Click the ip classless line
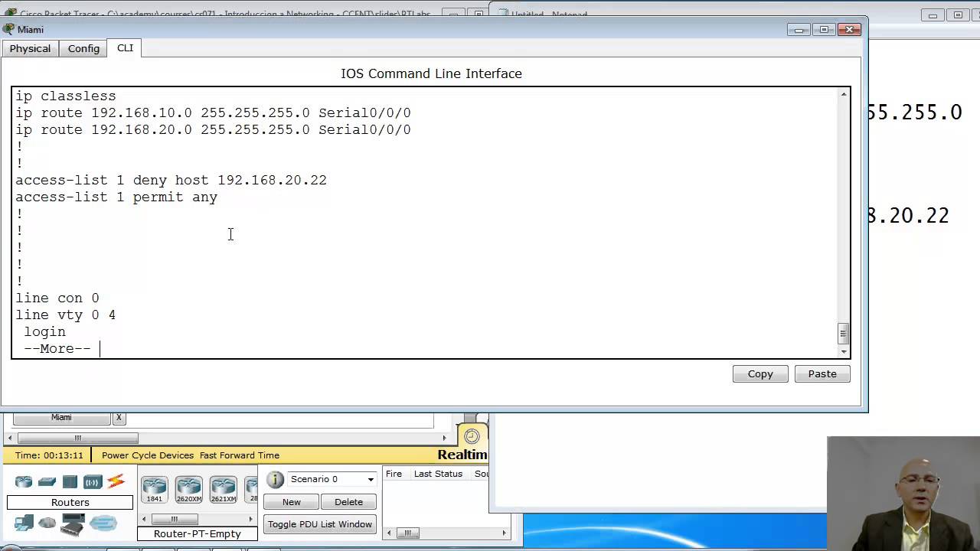The image size is (980, 551). (x=66, y=96)
